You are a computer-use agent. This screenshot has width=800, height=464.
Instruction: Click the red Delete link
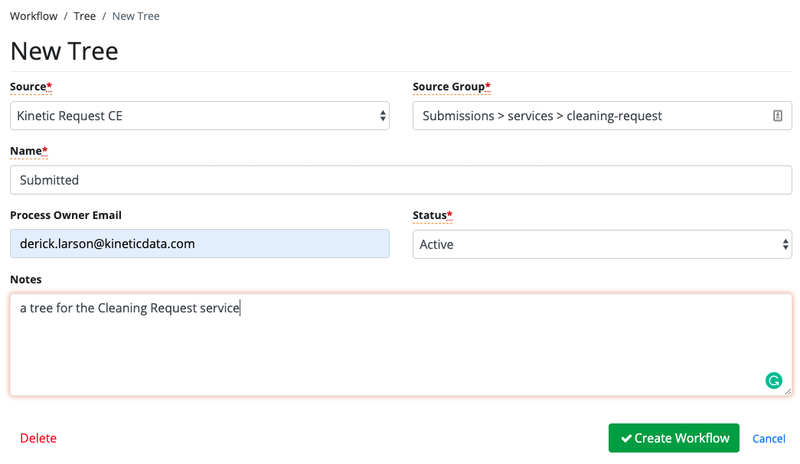coord(38,438)
